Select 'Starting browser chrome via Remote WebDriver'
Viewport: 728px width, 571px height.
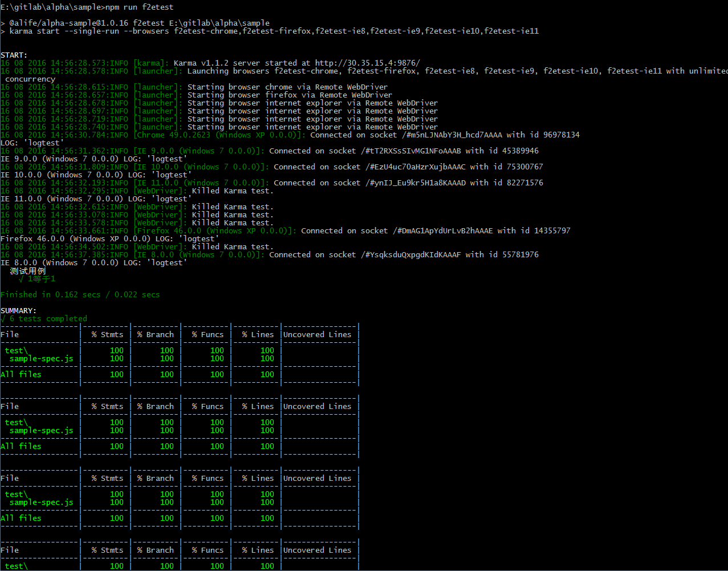click(287, 87)
